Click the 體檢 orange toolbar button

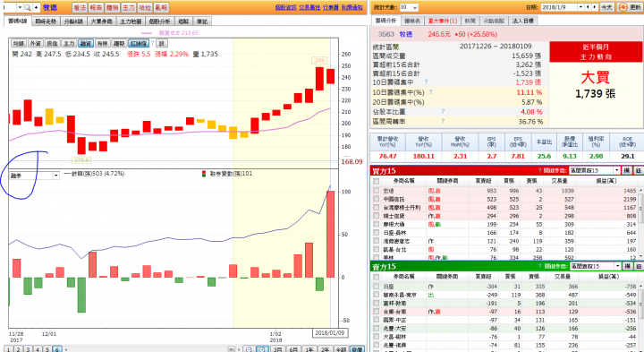click(112, 7)
